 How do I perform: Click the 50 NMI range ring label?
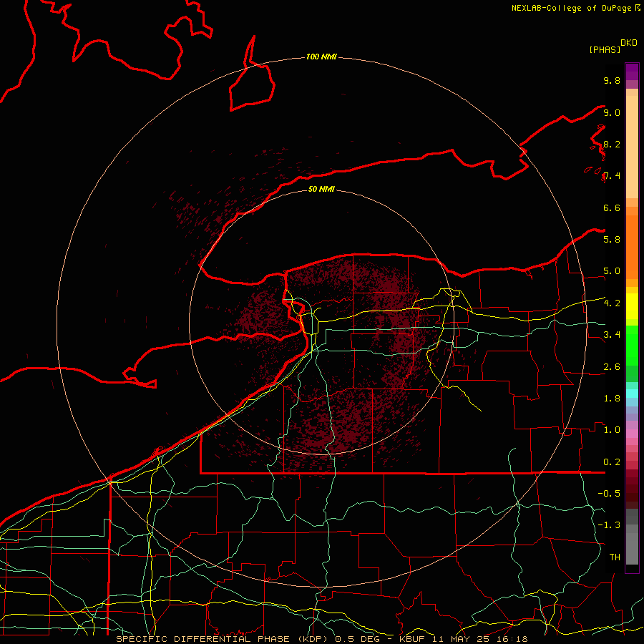(321, 189)
